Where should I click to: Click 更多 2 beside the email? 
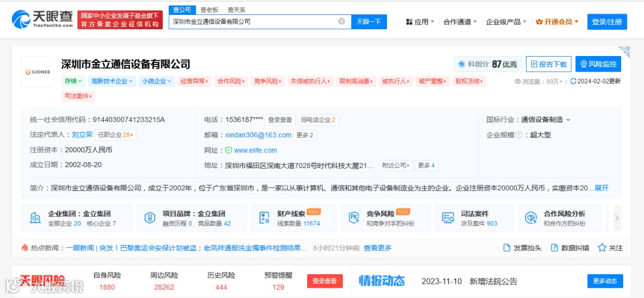pyautogui.click(x=305, y=135)
